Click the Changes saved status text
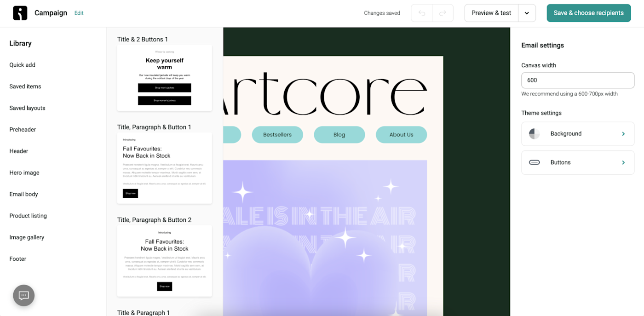The image size is (644, 316). (382, 13)
